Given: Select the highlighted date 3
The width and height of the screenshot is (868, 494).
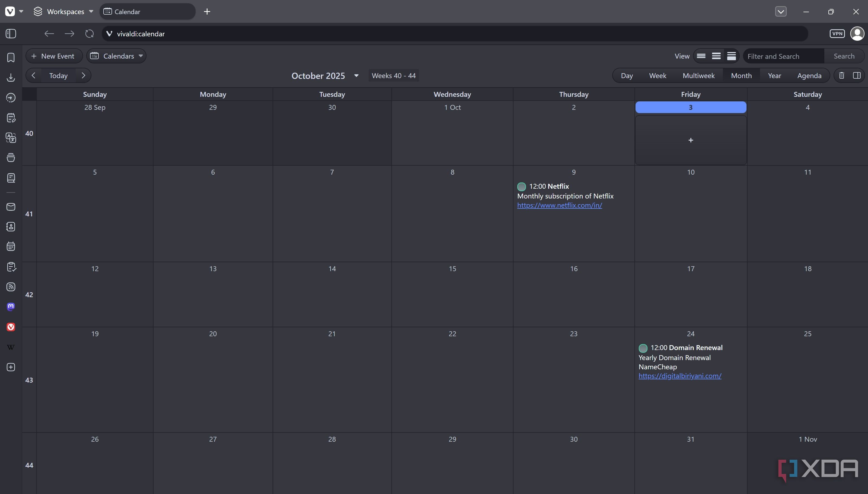Looking at the screenshot, I should [x=691, y=107].
